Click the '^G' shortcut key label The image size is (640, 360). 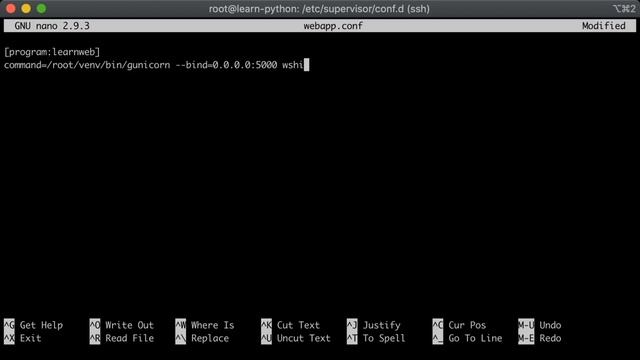pos(9,325)
